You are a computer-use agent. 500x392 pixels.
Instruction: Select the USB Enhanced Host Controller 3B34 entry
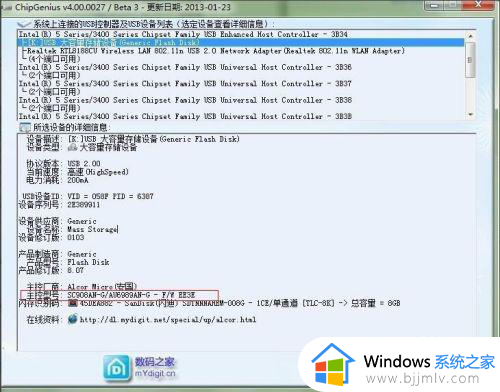(183, 34)
